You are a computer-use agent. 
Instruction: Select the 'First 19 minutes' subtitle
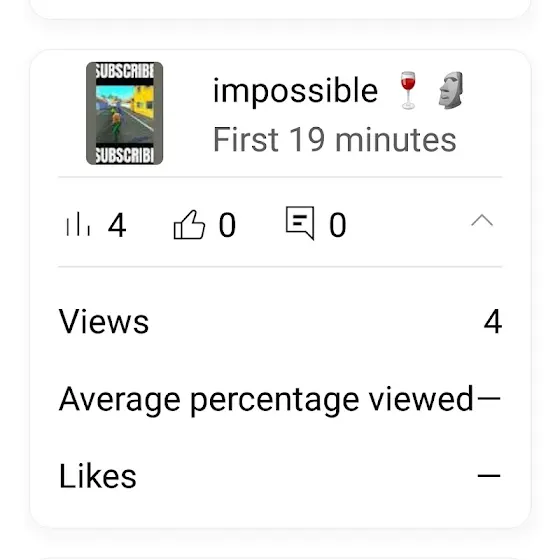pos(335,140)
